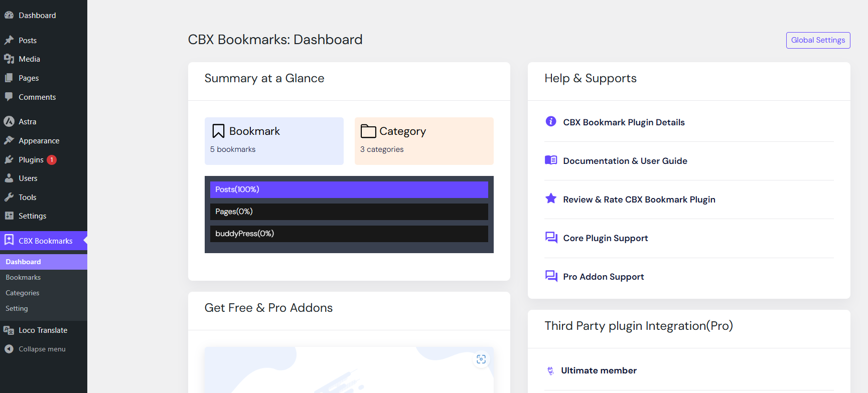Click the star icon beside Review & Rate
Screen dimensions: 868x393
(551, 199)
